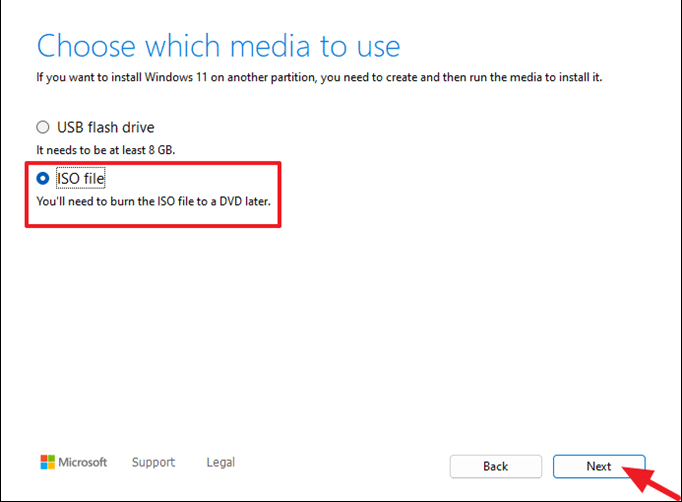Screen dimensions: 682x502
Task: Go back with the Back button
Action: (496, 466)
